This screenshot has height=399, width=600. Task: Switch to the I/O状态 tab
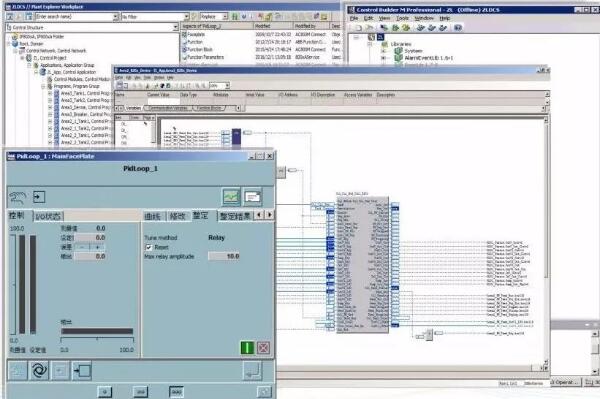[48, 217]
